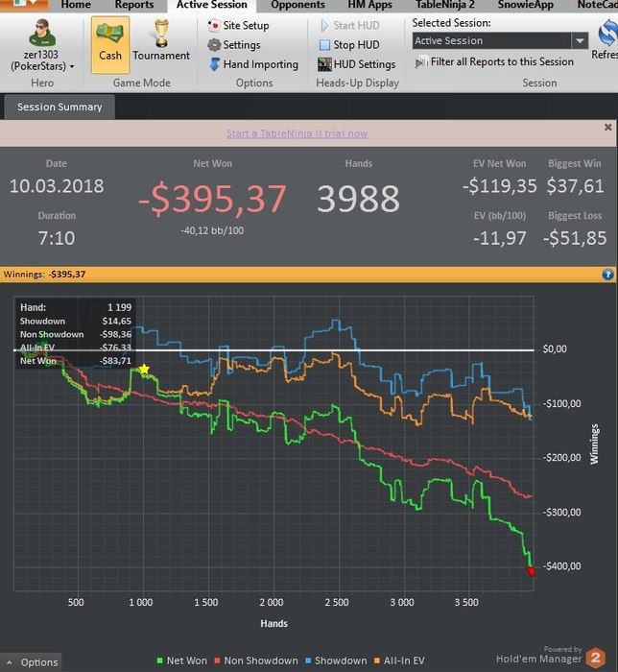
Task: Select the Active Session tab
Action: pyautogui.click(x=211, y=5)
